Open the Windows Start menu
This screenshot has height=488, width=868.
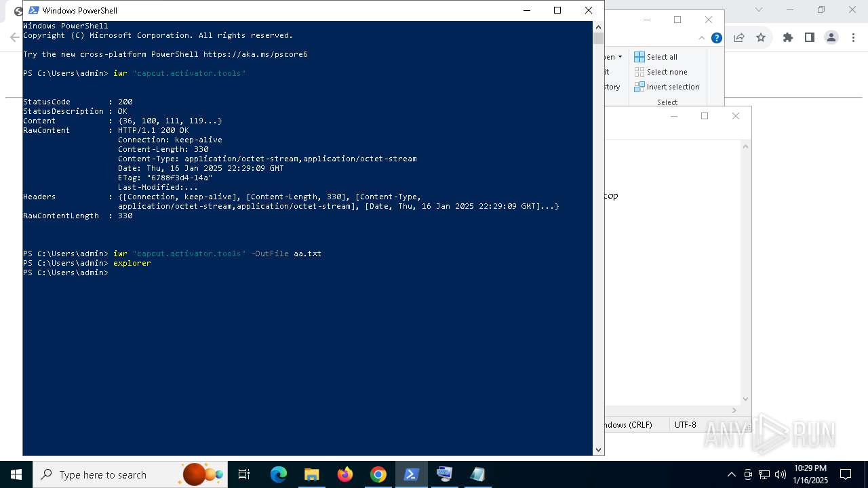(x=16, y=474)
